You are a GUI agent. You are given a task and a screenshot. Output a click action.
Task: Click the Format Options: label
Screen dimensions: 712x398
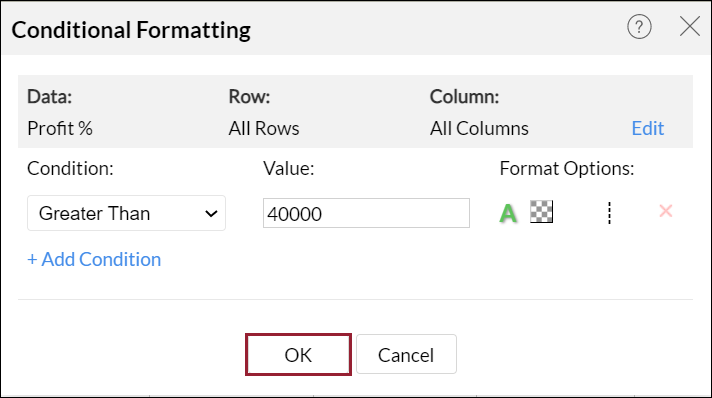click(x=567, y=169)
